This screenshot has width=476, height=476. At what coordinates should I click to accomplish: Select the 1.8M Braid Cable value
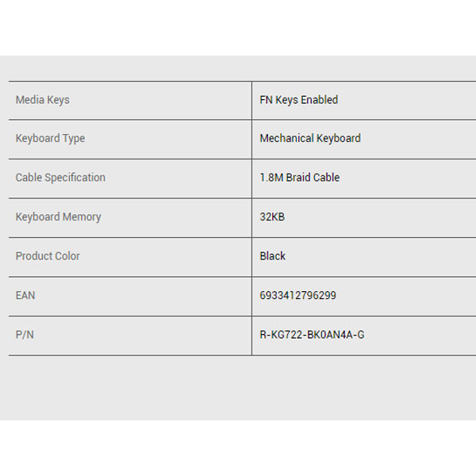pos(299,178)
